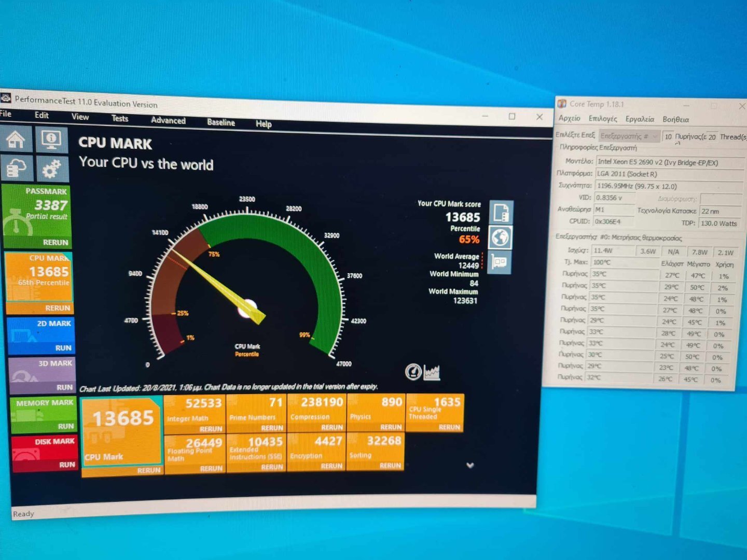Open the Help menu in PerformanceTest
Viewport: 747px width, 560px height.
click(264, 124)
